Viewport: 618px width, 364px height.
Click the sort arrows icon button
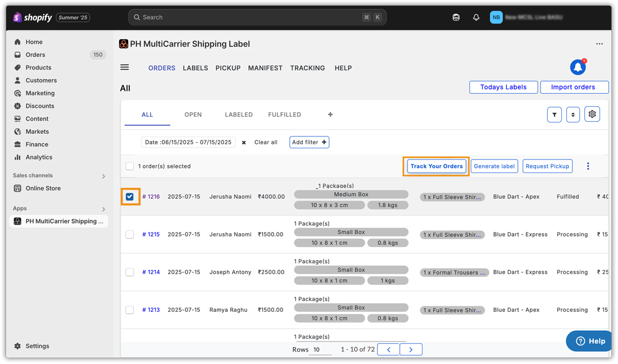click(x=573, y=115)
